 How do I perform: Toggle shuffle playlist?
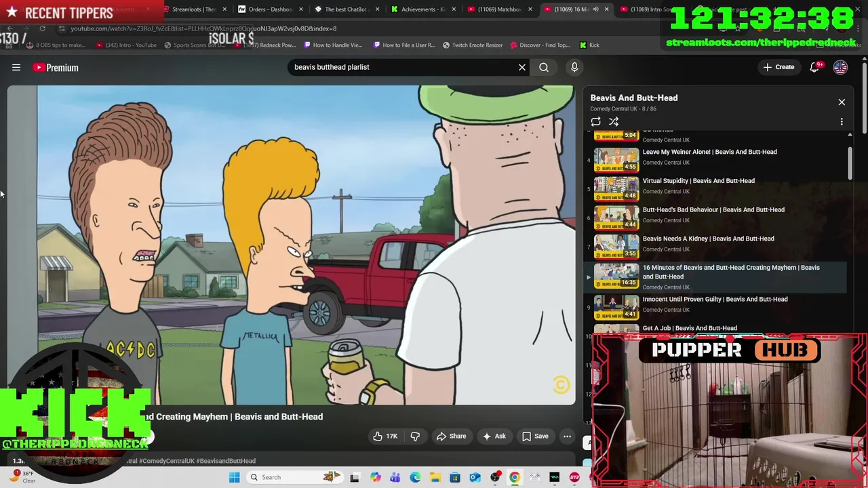[614, 122]
